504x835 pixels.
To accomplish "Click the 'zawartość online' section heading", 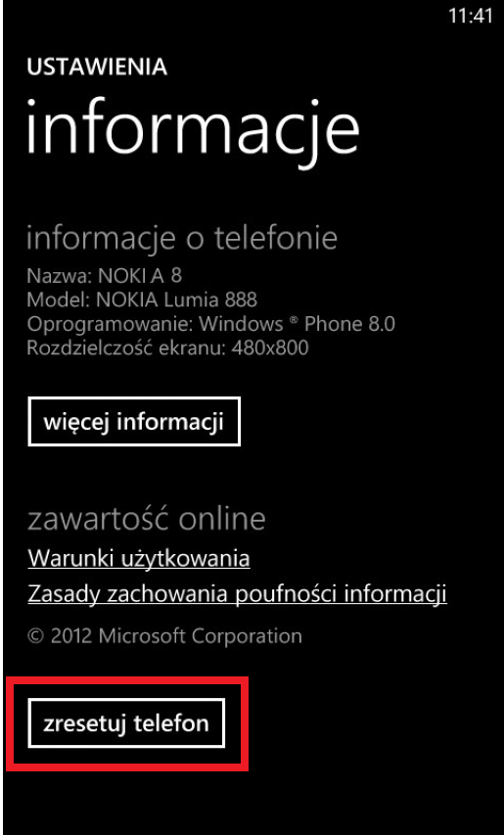I will [x=147, y=519].
